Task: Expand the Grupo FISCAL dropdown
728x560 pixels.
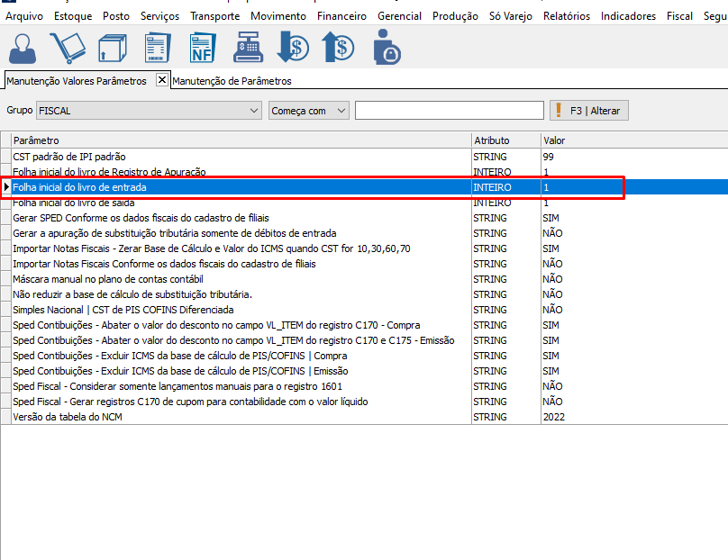Action: pyautogui.click(x=253, y=111)
